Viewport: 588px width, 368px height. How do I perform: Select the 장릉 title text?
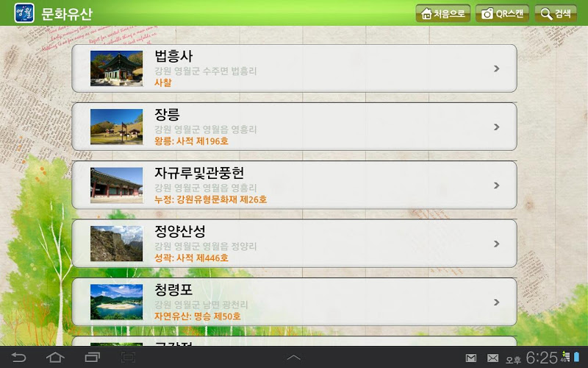click(x=168, y=114)
